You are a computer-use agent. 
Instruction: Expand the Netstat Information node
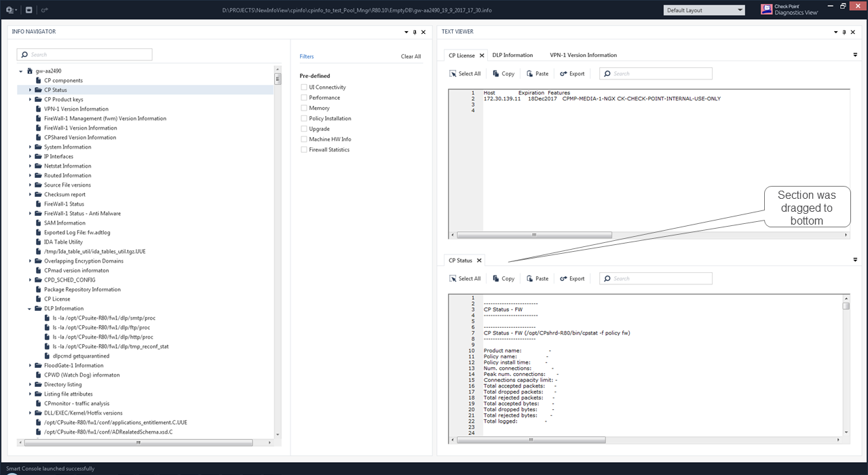30,166
